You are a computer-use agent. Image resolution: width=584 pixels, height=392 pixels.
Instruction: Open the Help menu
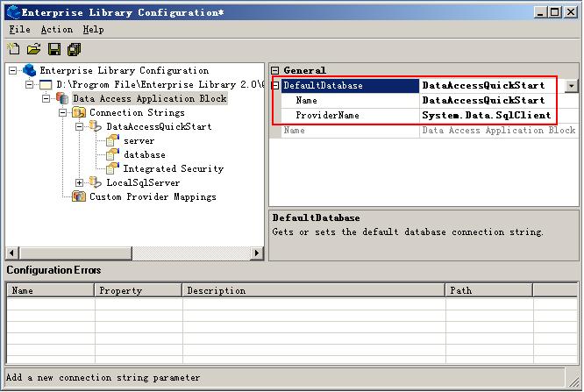(x=93, y=29)
